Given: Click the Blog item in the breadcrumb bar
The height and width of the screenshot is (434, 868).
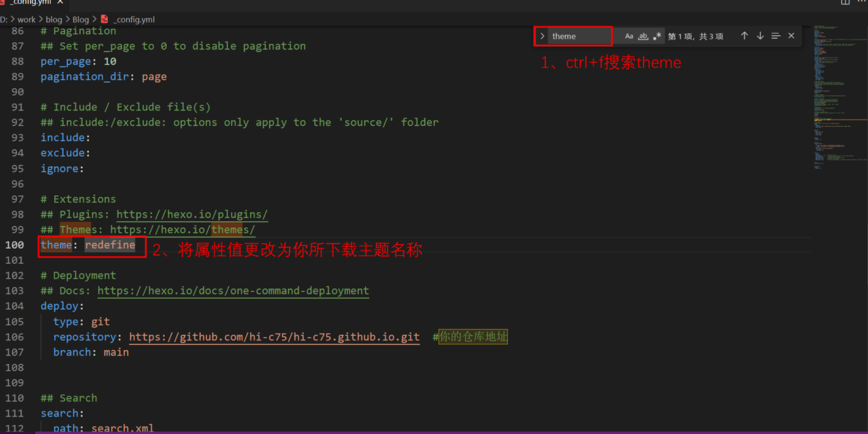Looking at the screenshot, I should [81, 20].
